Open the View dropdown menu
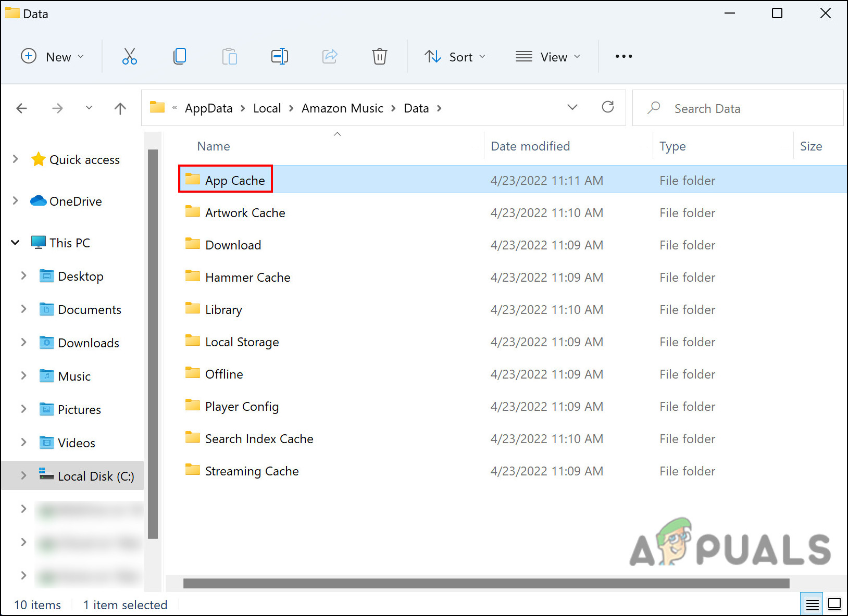Image resolution: width=848 pixels, height=616 pixels. [547, 57]
